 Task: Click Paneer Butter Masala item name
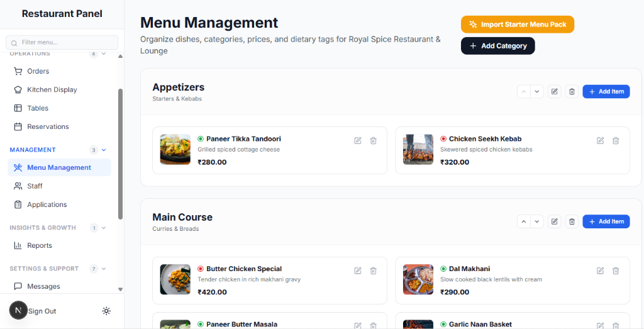coord(242,325)
